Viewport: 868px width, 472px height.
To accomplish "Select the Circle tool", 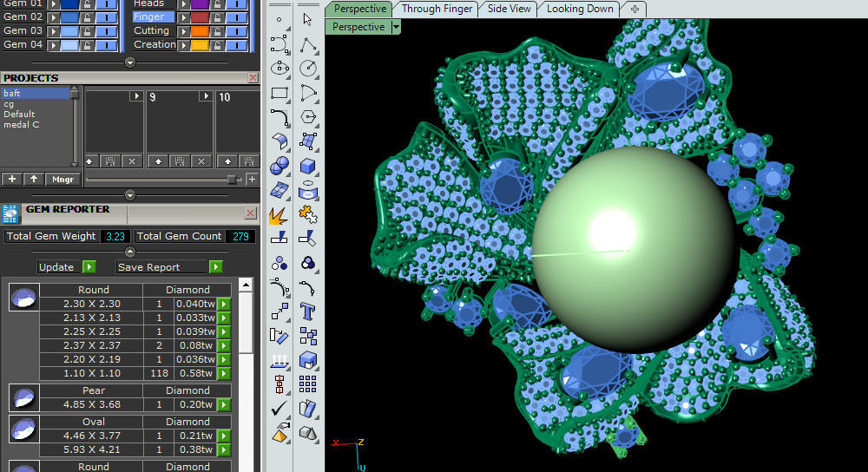I will click(308, 68).
